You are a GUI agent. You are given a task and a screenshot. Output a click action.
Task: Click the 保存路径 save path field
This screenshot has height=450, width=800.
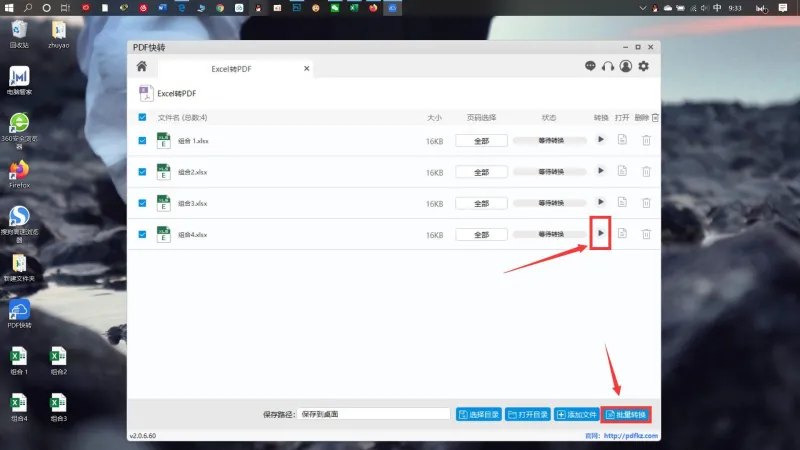coord(373,414)
